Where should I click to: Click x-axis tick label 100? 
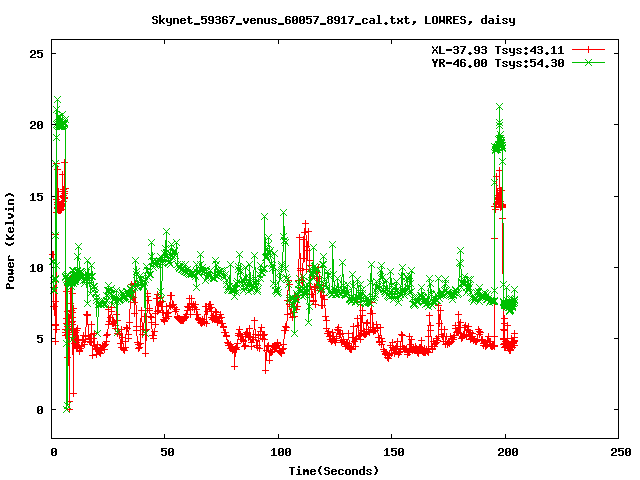pos(280,452)
